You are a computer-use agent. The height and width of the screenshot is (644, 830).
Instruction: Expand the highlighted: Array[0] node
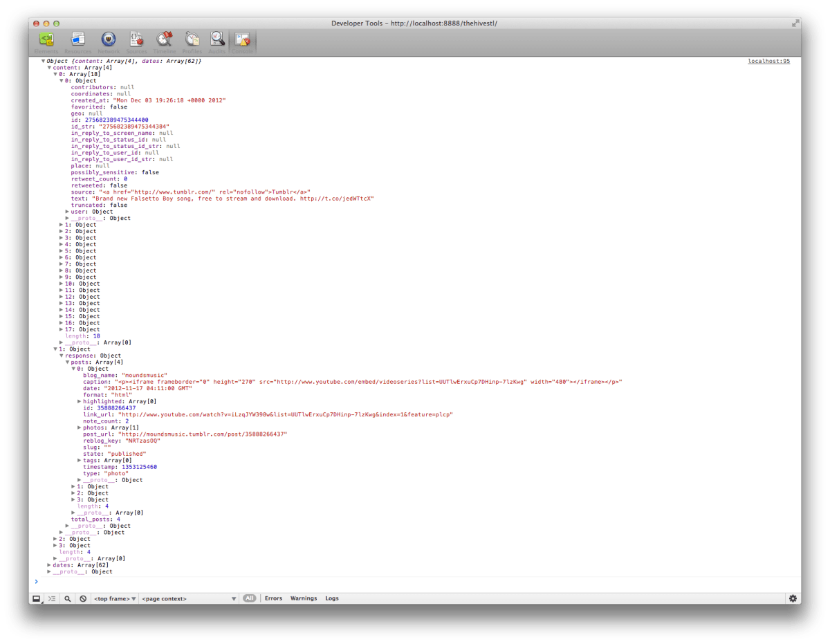(x=80, y=402)
